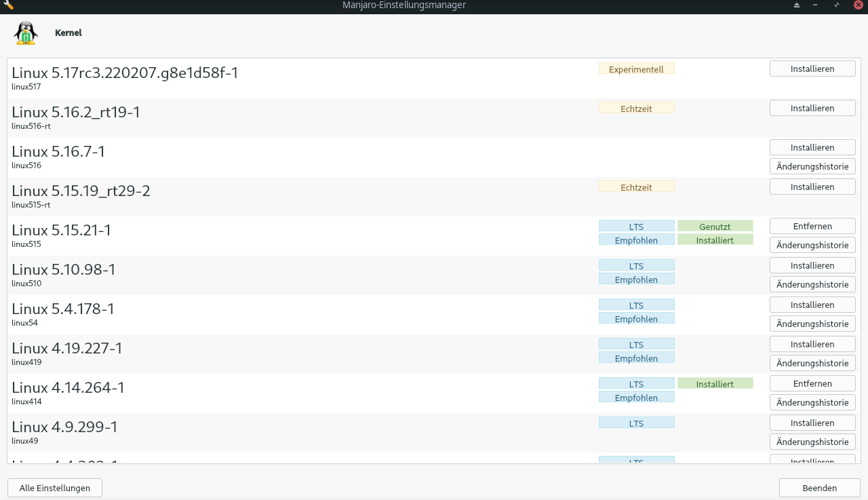Remove the installed Linux 4.14.264 kernel
This screenshot has width=868, height=500.
pyautogui.click(x=812, y=383)
